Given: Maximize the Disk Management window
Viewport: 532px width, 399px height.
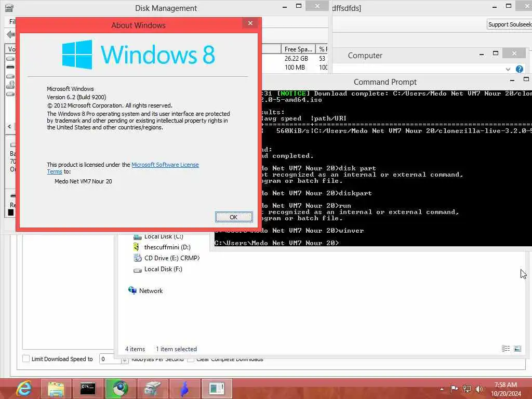Looking at the screenshot, I should coord(299,6).
